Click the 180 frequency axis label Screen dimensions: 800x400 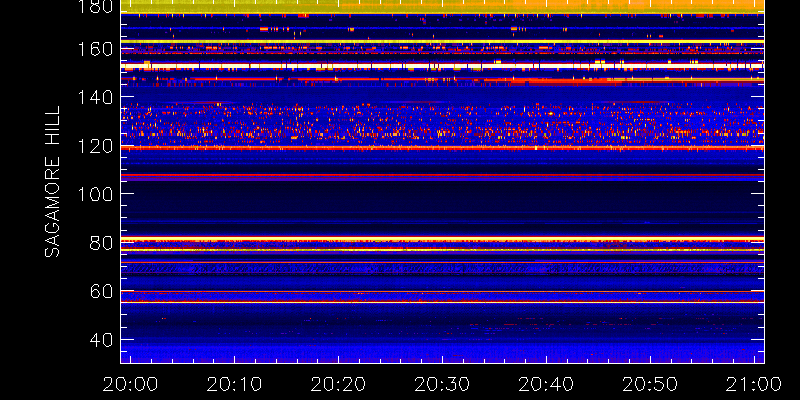94,6
